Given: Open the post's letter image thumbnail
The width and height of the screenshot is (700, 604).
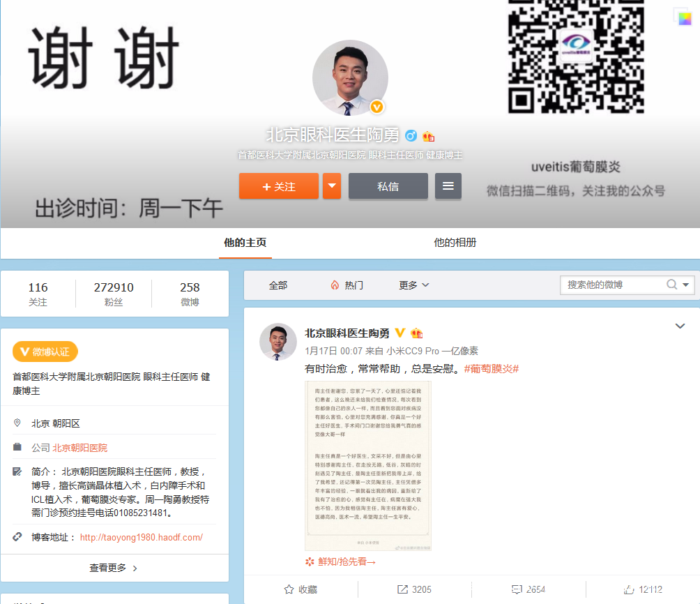Looking at the screenshot, I should pyautogui.click(x=368, y=465).
